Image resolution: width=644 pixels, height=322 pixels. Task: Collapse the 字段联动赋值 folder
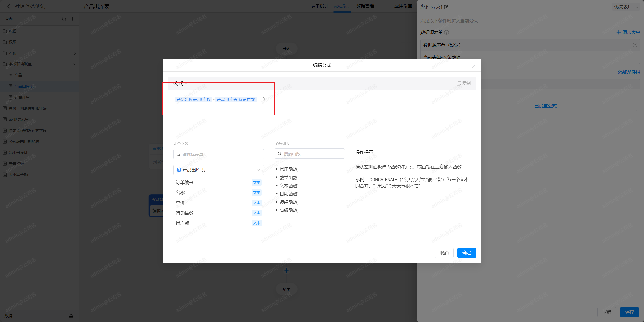point(75,64)
